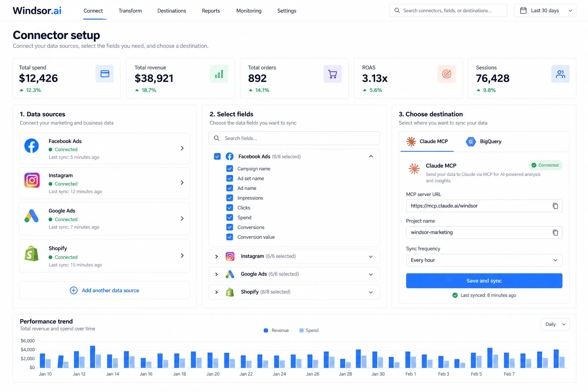This screenshot has width=588, height=392.
Task: Uncheck the Conversions field
Action: [x=230, y=227]
